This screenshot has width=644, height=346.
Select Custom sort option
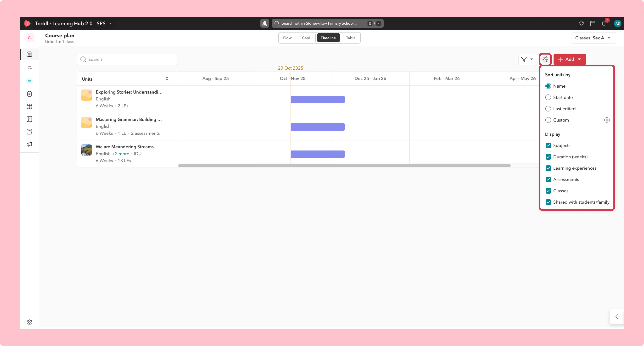tap(548, 120)
